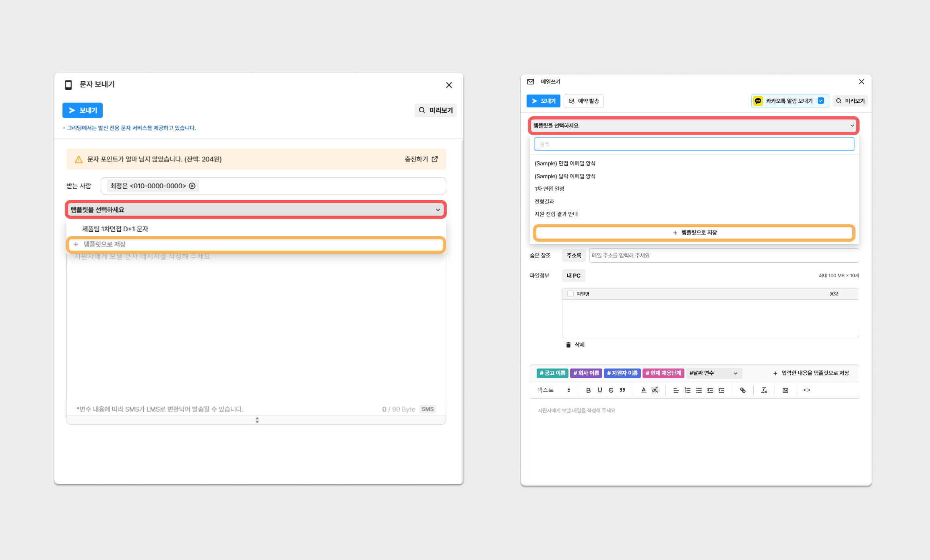Check the 파일명 select-all checkbox
Viewport: 930px width, 560px height.
(x=570, y=294)
